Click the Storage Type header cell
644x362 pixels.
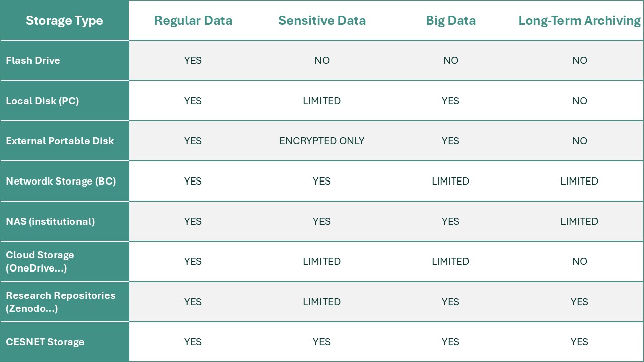tap(64, 21)
